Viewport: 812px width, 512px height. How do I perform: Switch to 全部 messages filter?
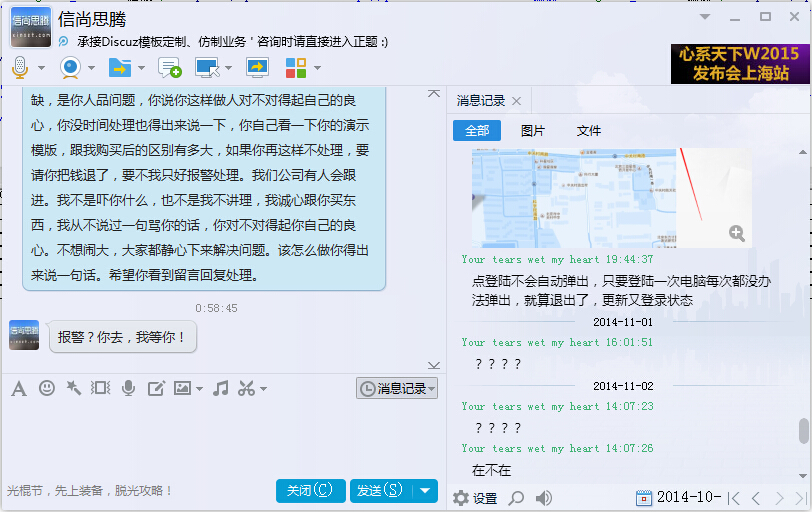[477, 130]
